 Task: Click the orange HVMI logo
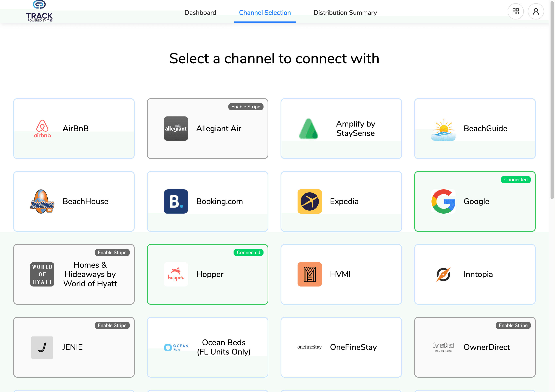[x=310, y=274]
